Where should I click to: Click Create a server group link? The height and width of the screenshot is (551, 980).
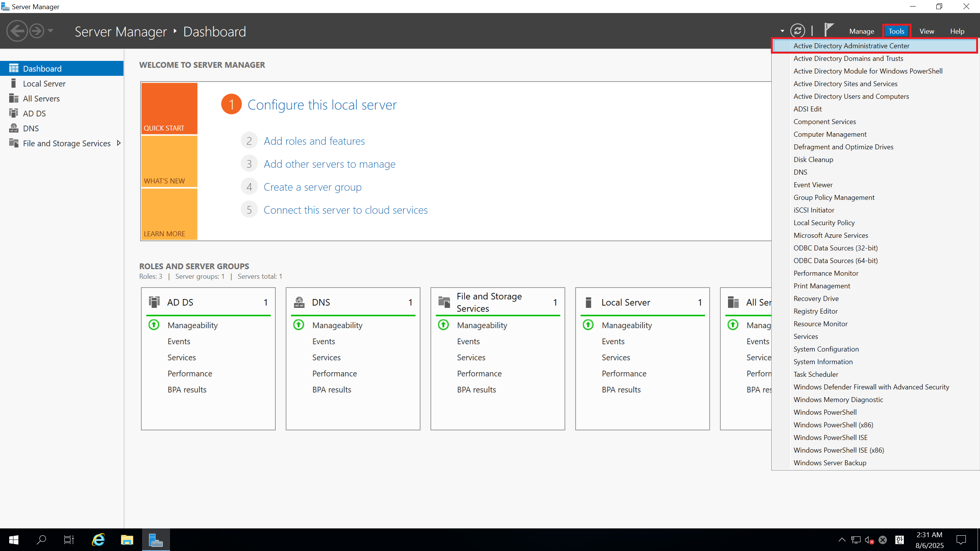pos(312,187)
